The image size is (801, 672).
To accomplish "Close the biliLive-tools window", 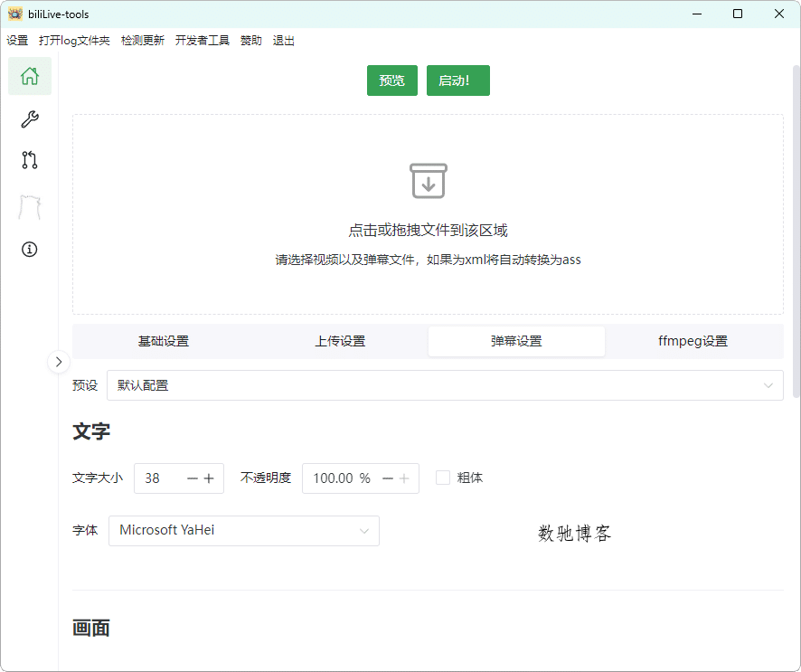I will (779, 14).
